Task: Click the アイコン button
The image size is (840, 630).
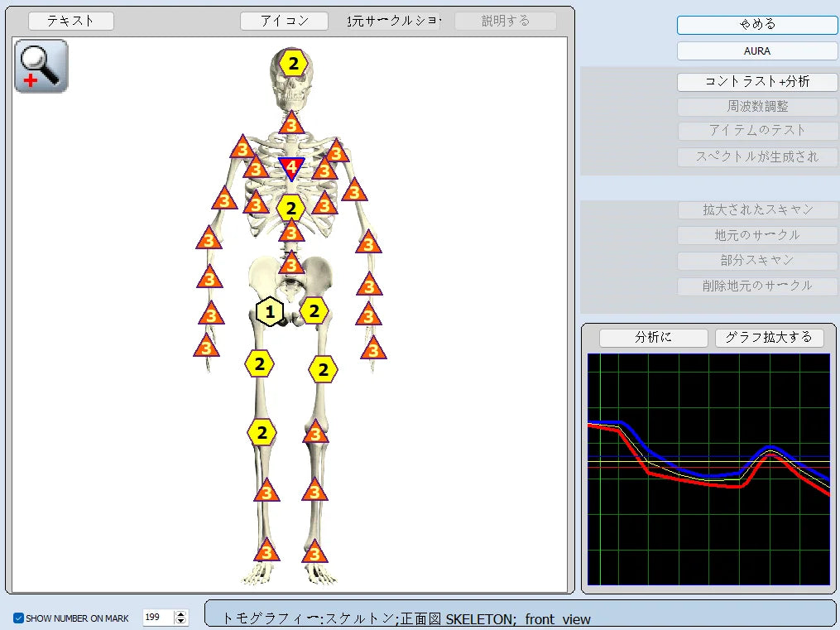Action: [284, 22]
